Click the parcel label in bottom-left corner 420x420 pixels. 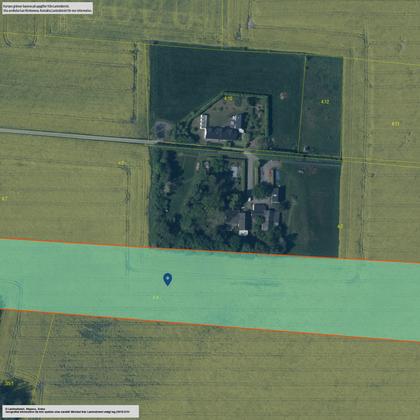[9, 383]
